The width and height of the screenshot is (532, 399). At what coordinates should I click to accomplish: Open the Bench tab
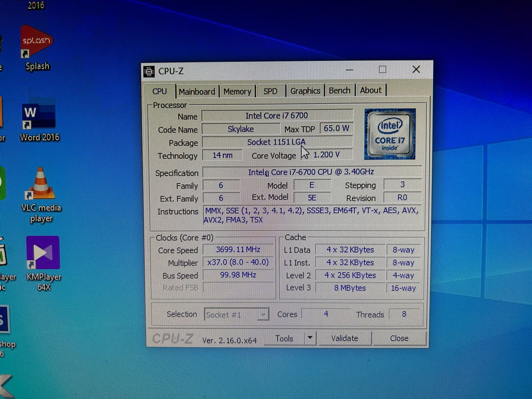[x=339, y=90]
